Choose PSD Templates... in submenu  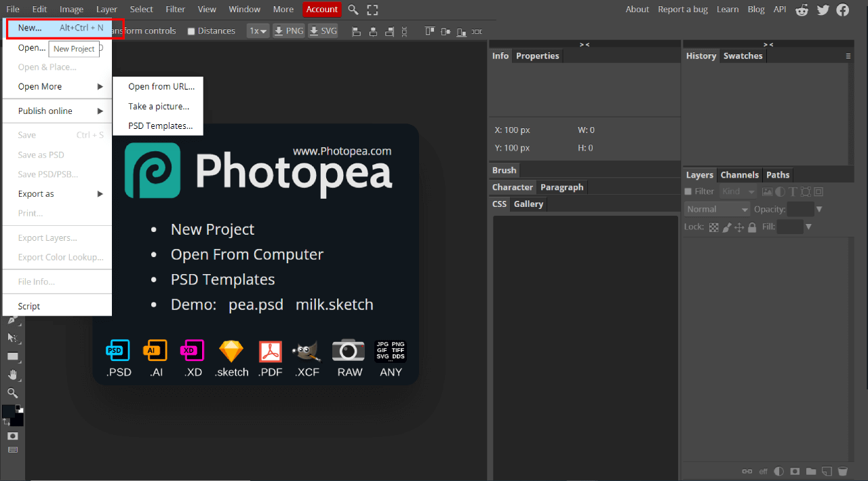coord(158,126)
